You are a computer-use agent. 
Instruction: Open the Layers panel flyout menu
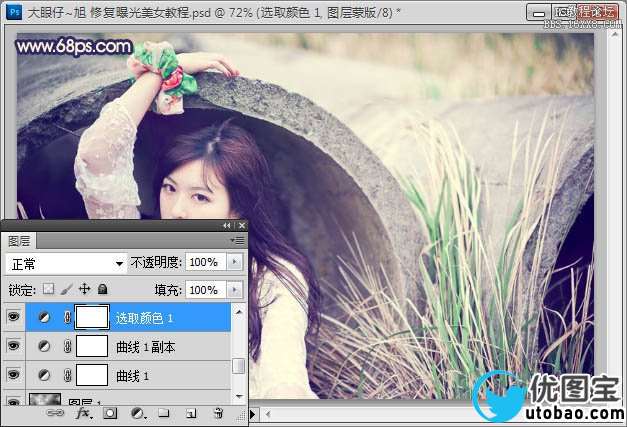[x=238, y=240]
